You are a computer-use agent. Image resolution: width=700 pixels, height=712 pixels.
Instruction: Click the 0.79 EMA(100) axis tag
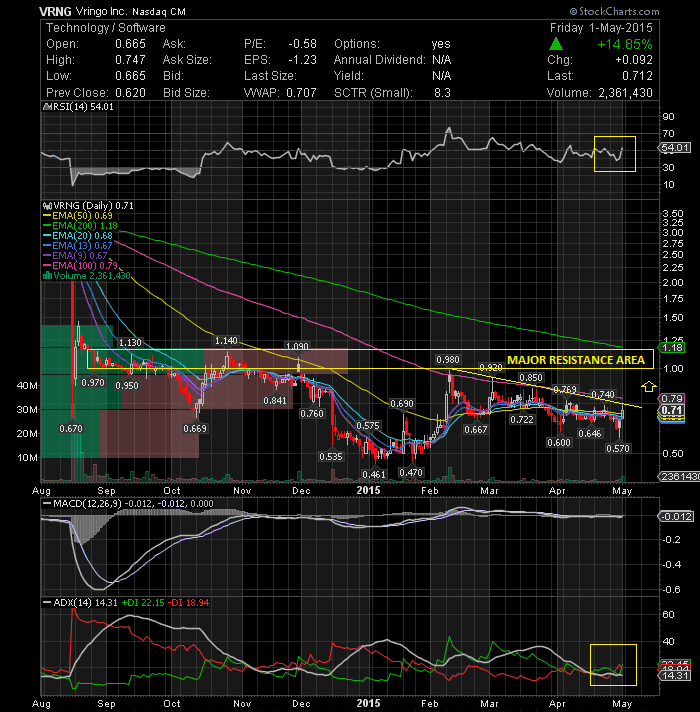(672, 398)
